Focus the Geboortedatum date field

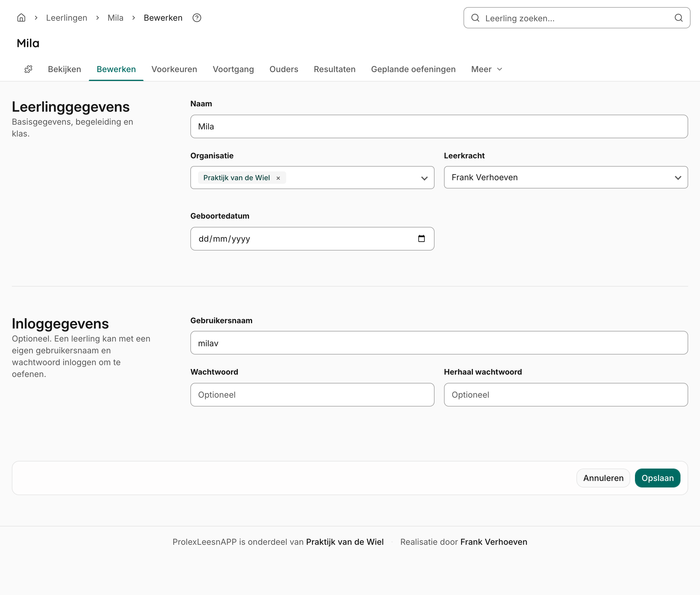[x=312, y=239]
